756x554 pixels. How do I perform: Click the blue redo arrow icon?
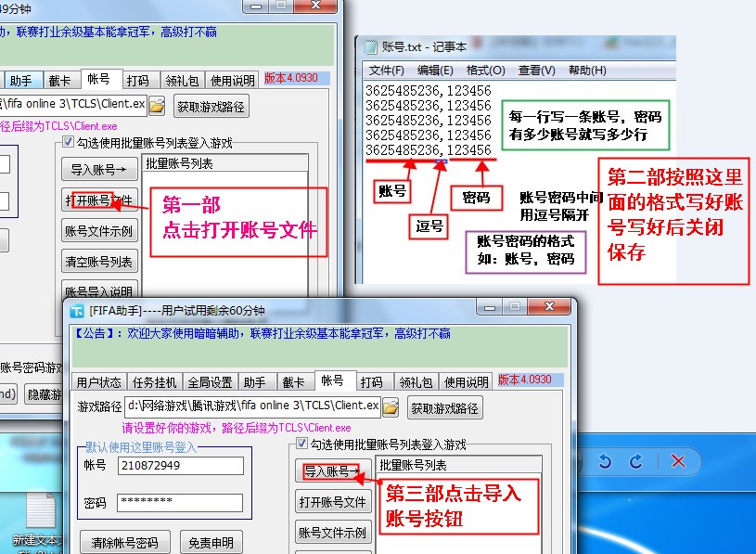point(636,461)
